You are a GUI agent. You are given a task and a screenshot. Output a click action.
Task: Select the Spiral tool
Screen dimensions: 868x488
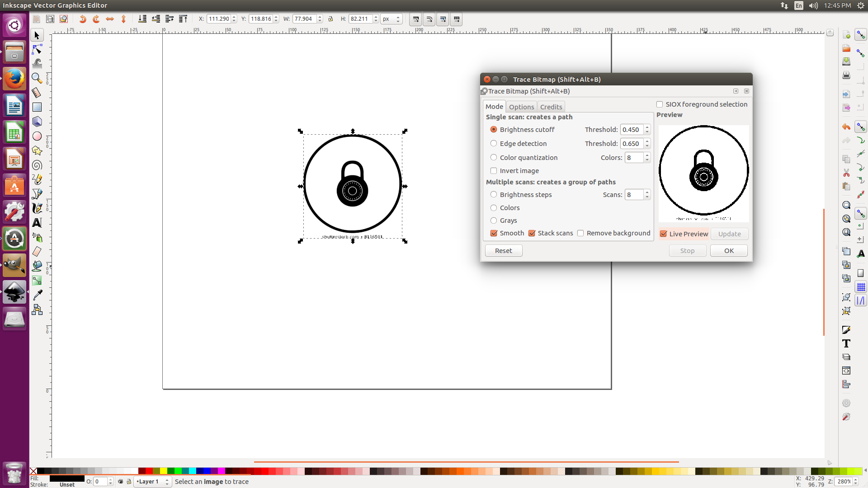[37, 165]
